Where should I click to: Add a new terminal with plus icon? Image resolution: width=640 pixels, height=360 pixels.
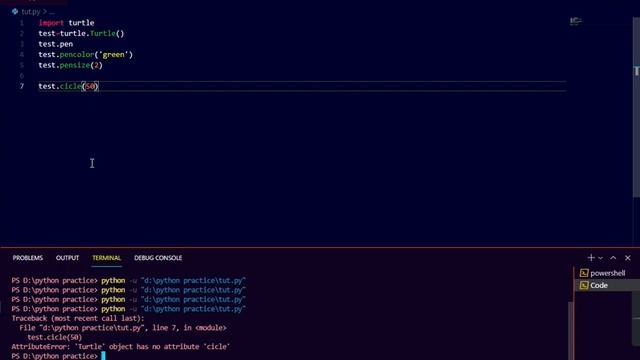pyautogui.click(x=591, y=258)
